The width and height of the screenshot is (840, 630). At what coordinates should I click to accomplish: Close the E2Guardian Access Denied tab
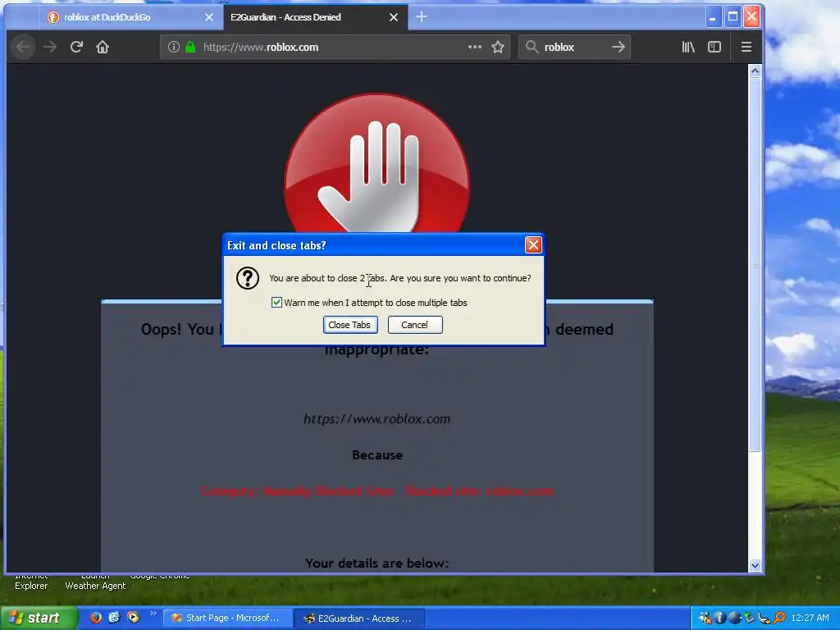tap(394, 17)
